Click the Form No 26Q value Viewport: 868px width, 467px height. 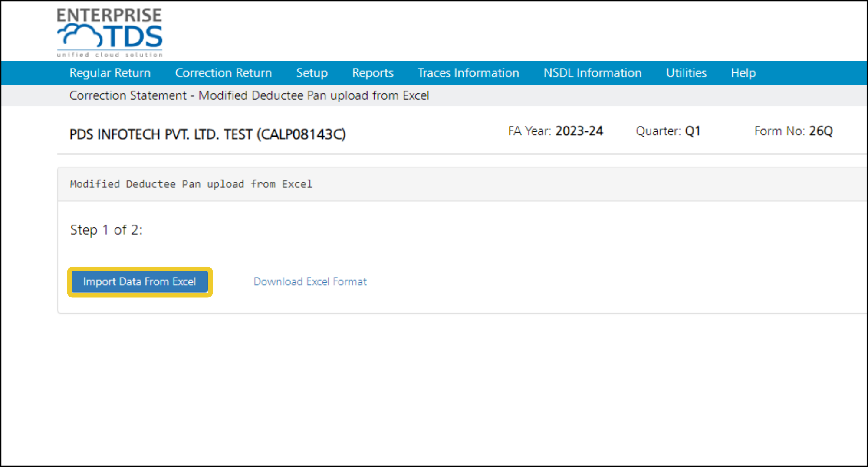(x=821, y=131)
